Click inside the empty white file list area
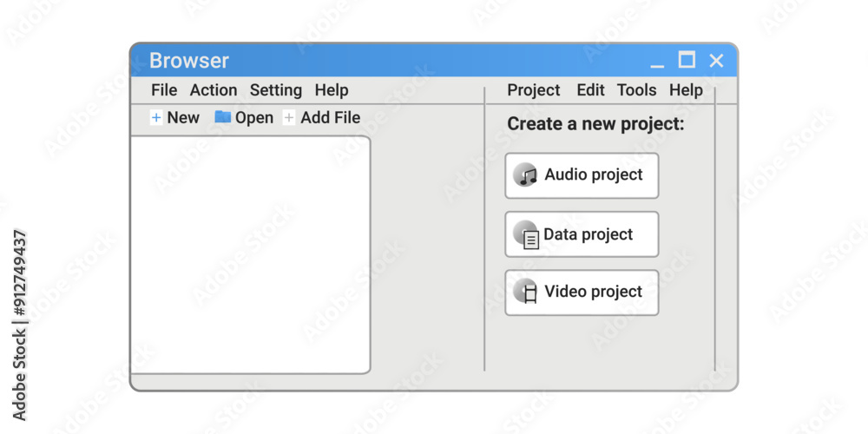This screenshot has height=434, width=868. tap(250, 254)
